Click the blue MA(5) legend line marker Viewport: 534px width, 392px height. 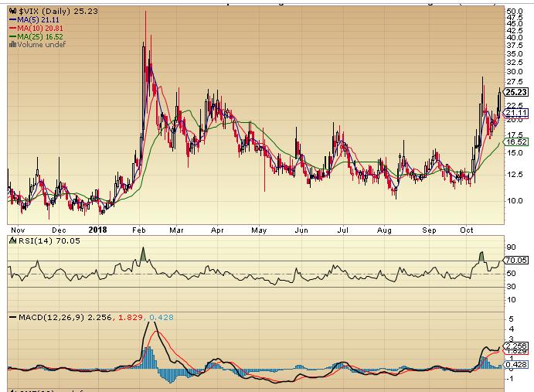click(x=11, y=22)
